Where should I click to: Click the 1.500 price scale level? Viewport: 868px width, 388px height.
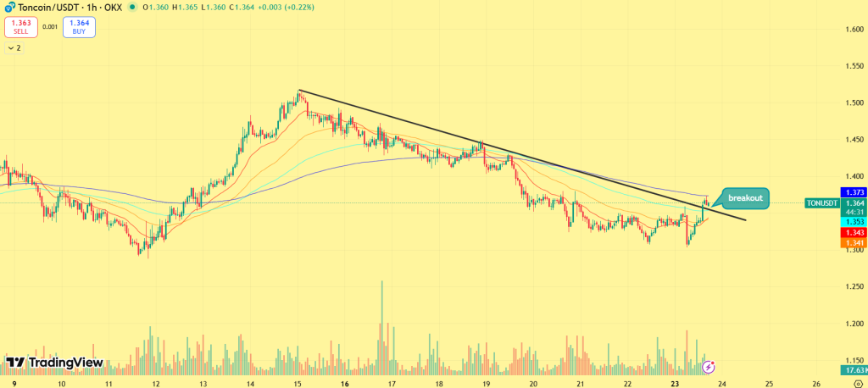click(854, 103)
